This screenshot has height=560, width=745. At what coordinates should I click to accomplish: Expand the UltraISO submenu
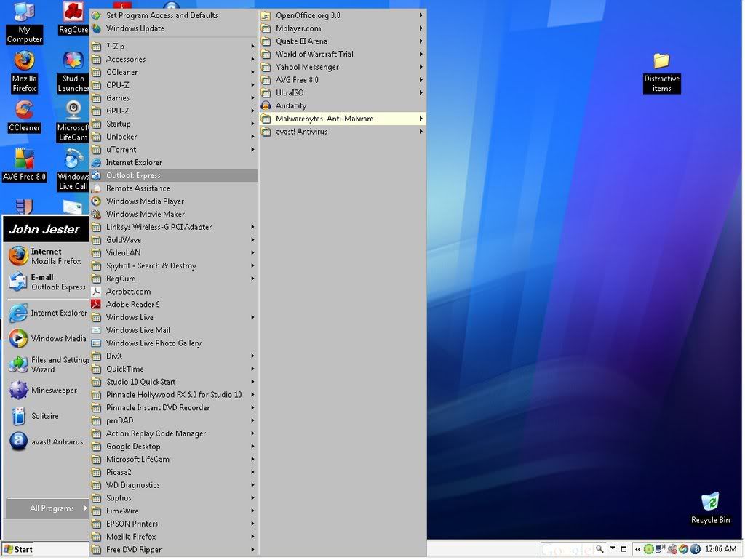[343, 92]
